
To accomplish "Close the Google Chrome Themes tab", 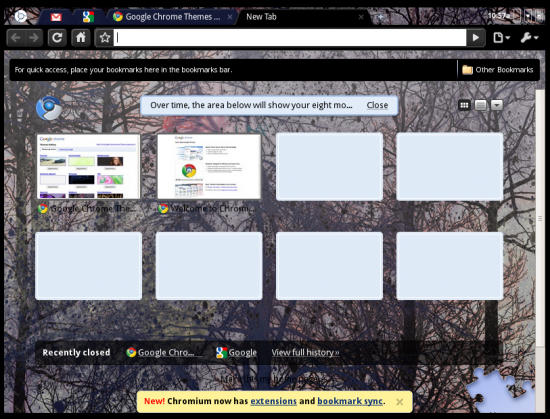I will 230,17.
